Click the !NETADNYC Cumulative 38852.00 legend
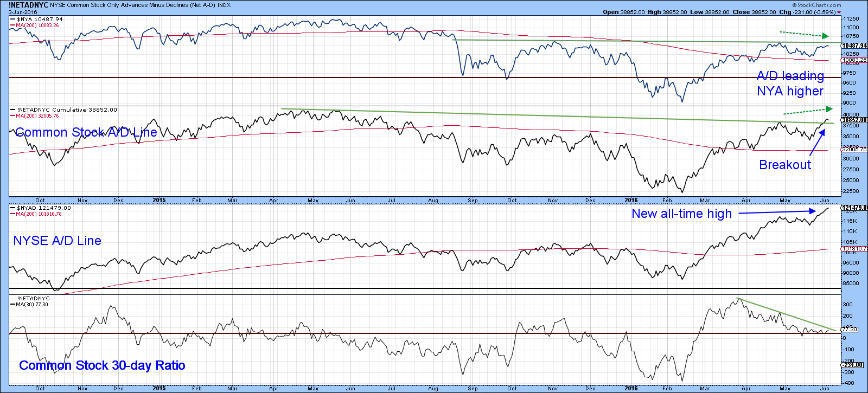This screenshot has height=393, width=868. [x=64, y=109]
